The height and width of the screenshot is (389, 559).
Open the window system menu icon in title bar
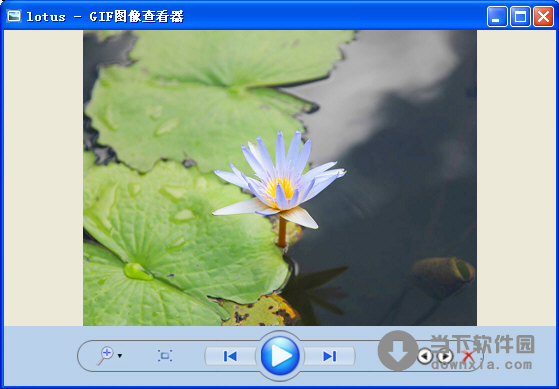(14, 16)
